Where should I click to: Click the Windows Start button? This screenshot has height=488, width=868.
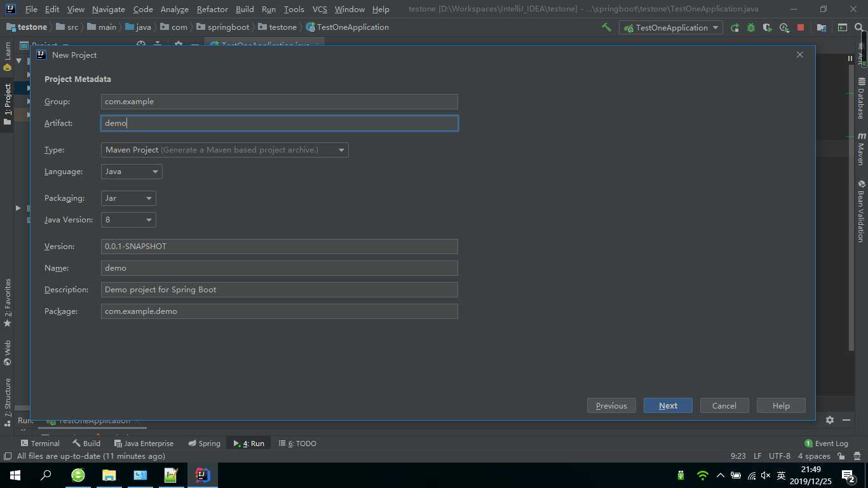click(15, 475)
